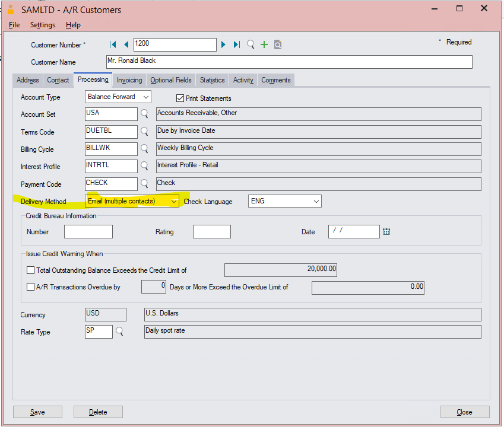Switch to the Comments tab

pyautogui.click(x=276, y=80)
